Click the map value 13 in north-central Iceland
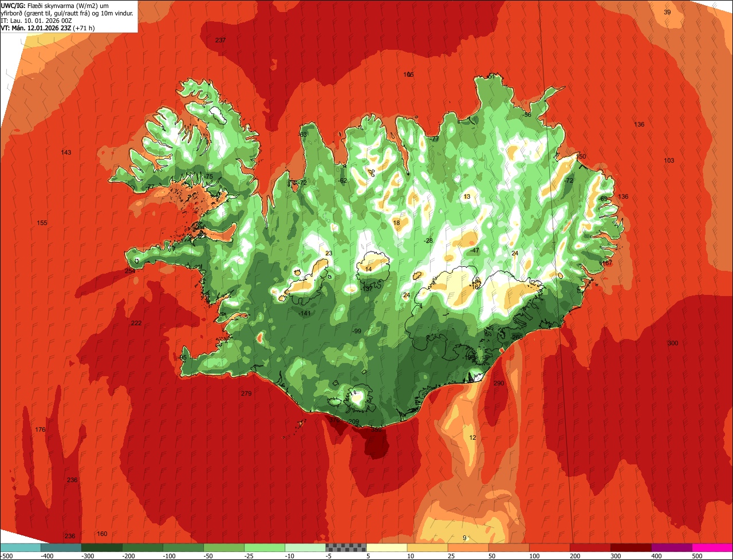The width and height of the screenshot is (733, 560). pos(467,196)
